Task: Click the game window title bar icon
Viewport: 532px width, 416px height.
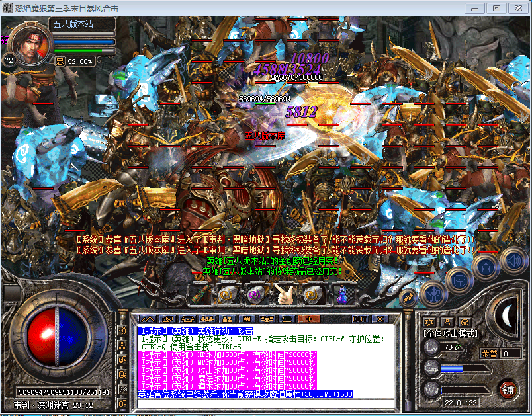Action: click(x=7, y=8)
